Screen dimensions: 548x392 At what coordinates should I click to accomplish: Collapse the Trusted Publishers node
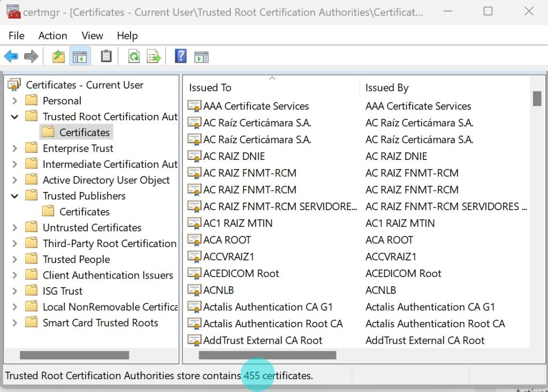pyautogui.click(x=14, y=196)
